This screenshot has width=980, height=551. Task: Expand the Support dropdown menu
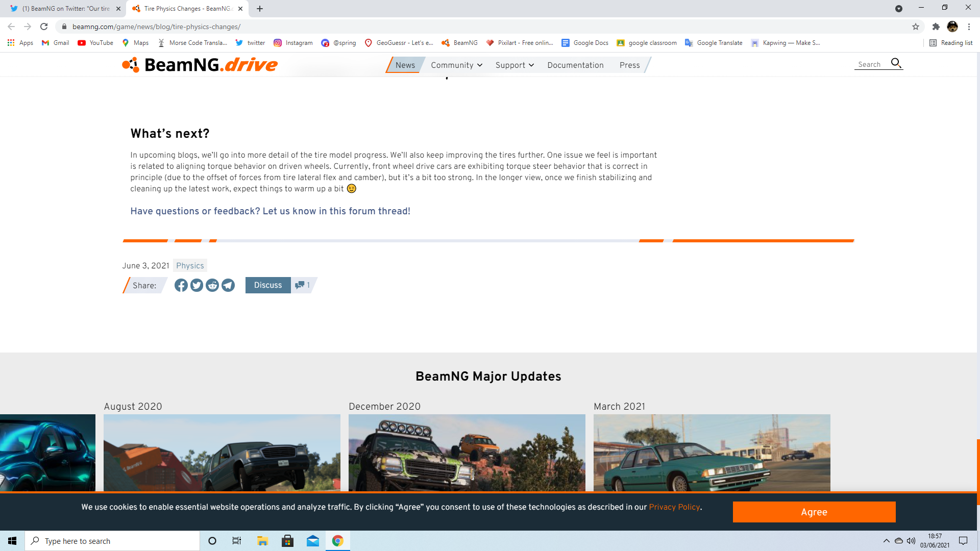click(x=514, y=65)
